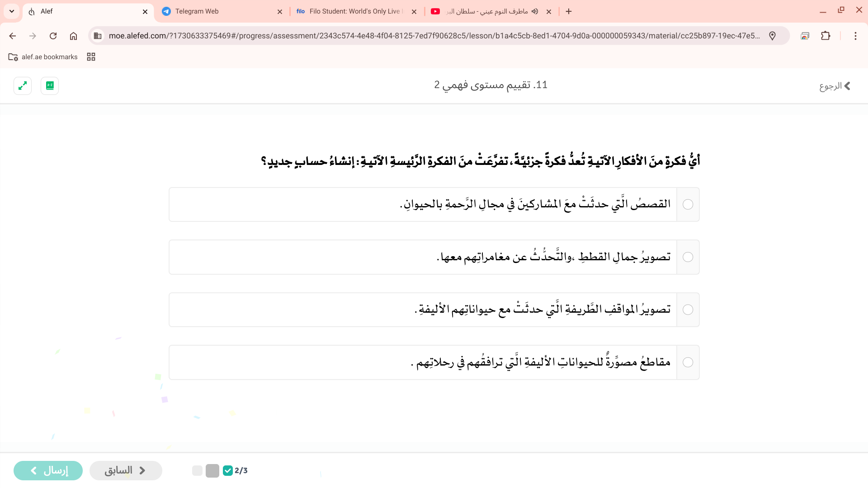
Task: Open the extensions puzzle icon
Action: click(826, 36)
